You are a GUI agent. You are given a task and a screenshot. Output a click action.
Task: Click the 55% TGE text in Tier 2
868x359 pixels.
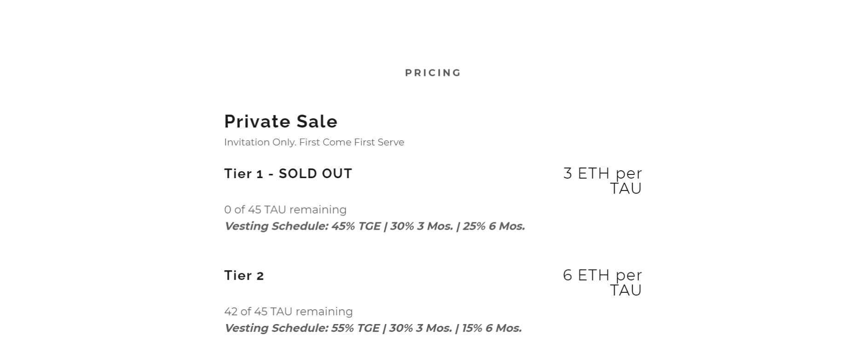(355, 328)
